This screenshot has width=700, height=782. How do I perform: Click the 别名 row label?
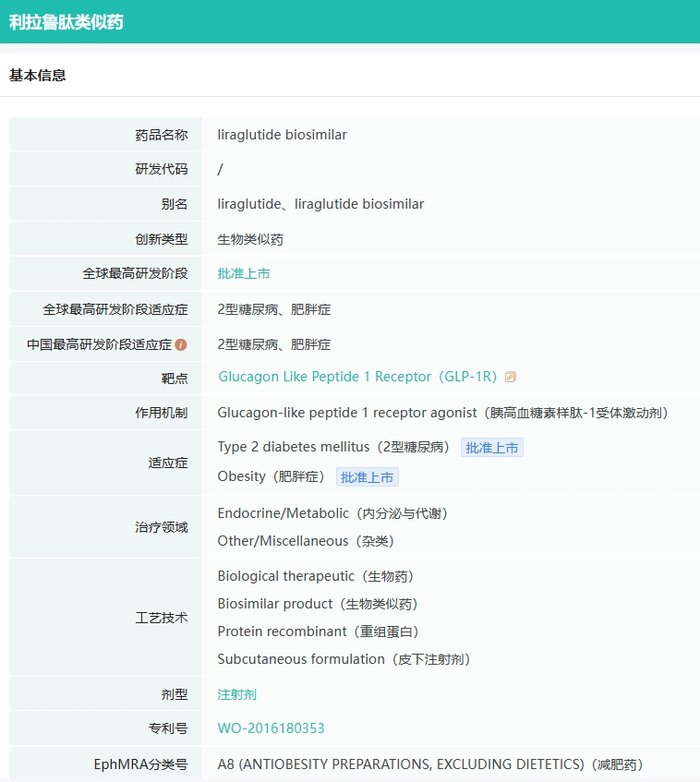[175, 204]
